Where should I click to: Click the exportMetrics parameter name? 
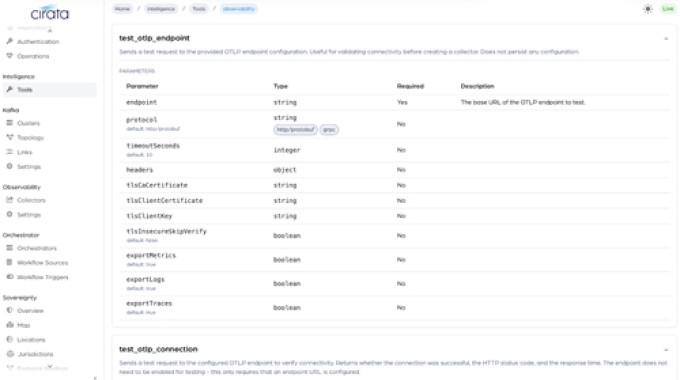tap(151, 256)
